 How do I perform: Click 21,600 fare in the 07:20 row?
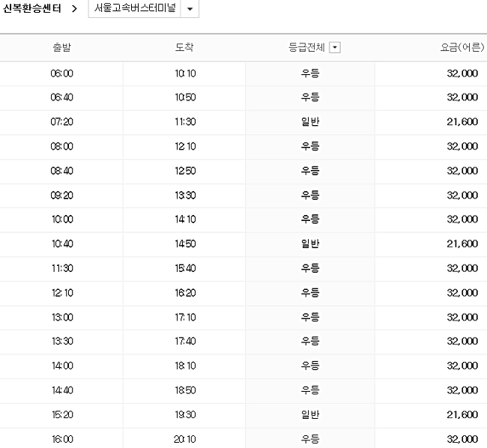462,121
